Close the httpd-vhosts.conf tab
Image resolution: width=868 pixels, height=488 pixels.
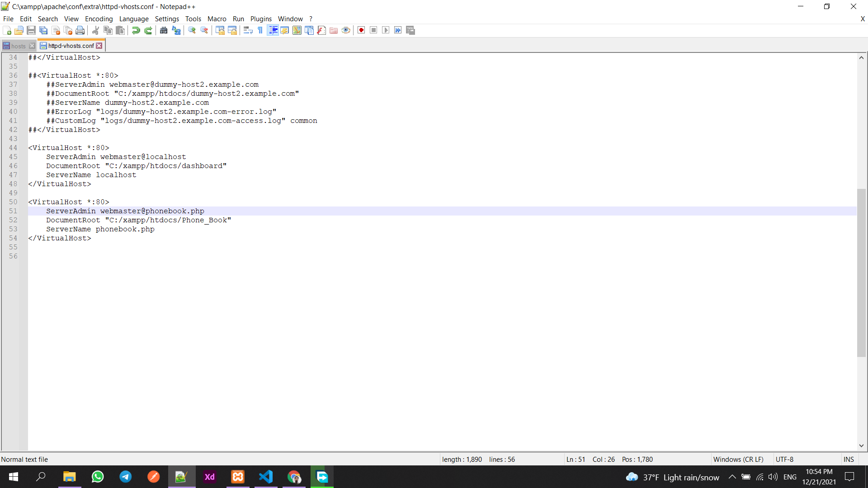pos(99,46)
